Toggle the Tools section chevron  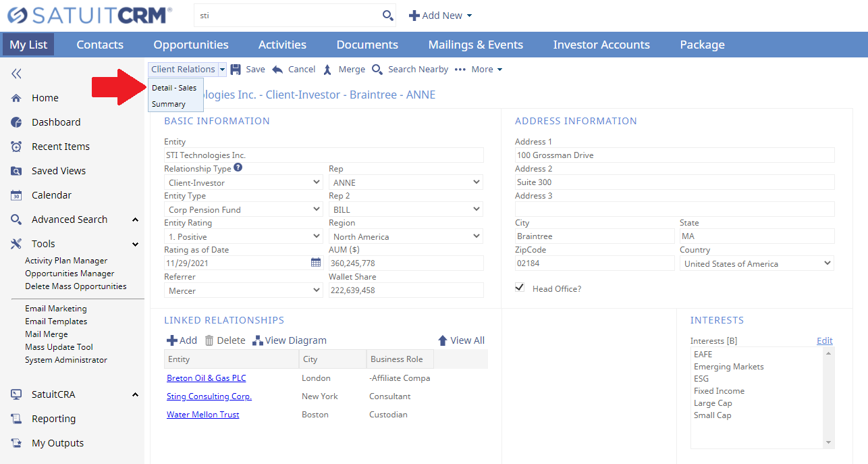click(135, 244)
